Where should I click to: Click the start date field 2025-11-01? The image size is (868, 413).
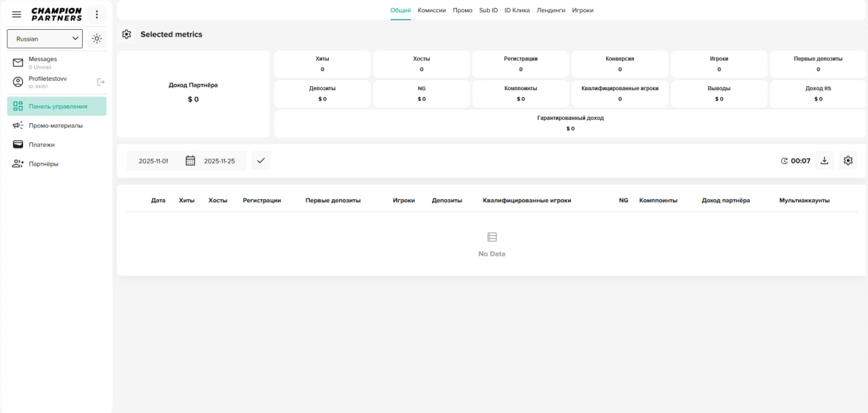pyautogui.click(x=153, y=161)
